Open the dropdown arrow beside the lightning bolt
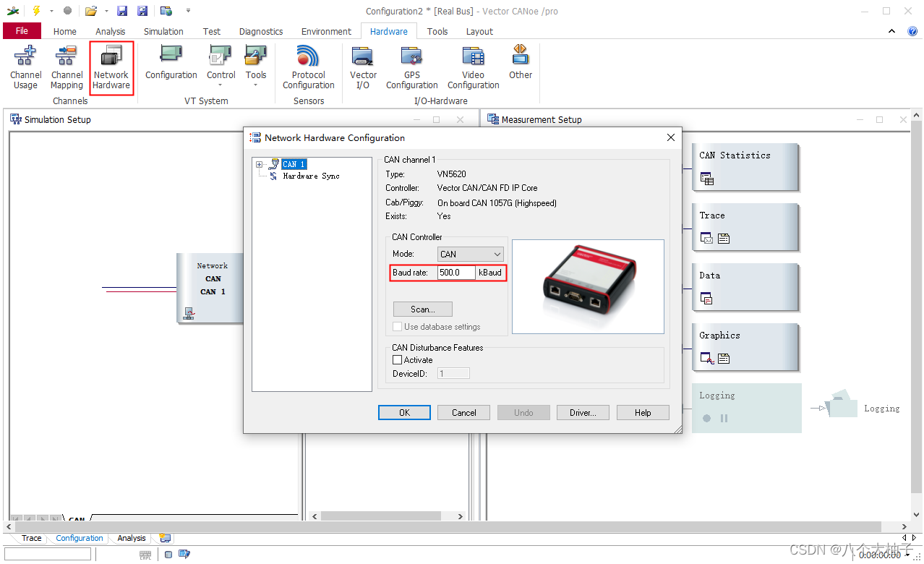924x564 pixels. (x=51, y=11)
